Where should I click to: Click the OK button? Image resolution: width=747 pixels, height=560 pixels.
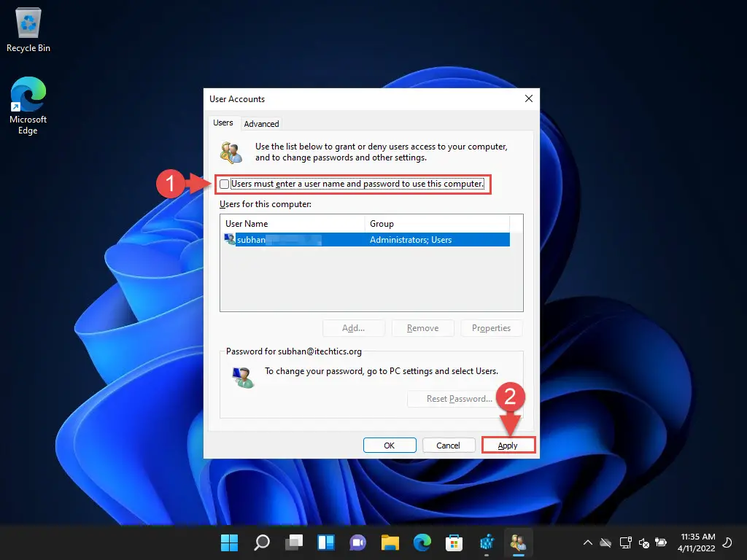[389, 446]
